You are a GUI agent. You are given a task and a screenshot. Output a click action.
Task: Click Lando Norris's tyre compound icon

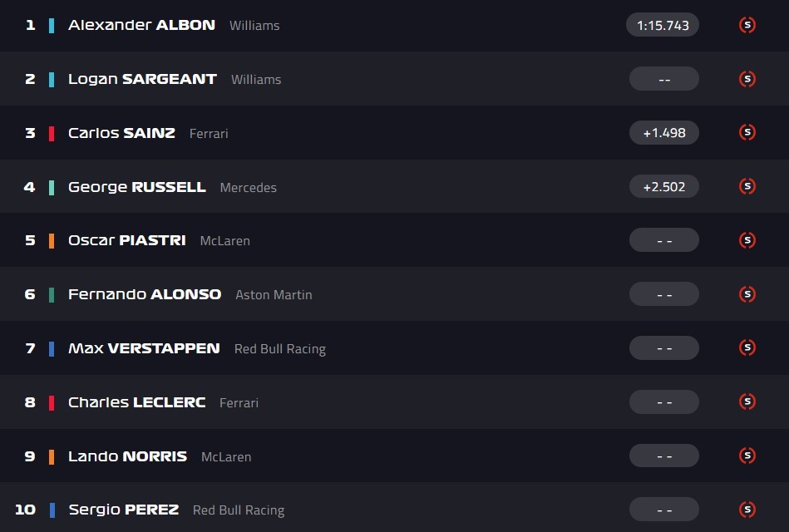pos(747,456)
